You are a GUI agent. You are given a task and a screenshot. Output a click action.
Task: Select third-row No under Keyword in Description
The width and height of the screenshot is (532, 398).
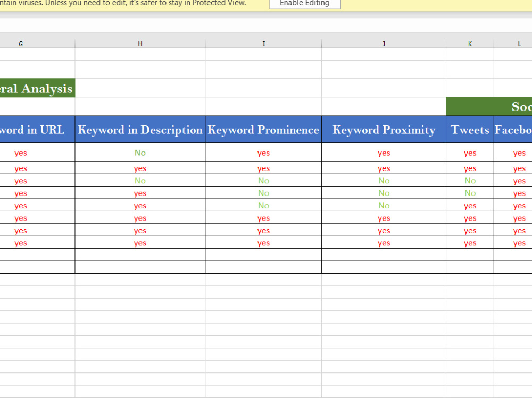pyautogui.click(x=140, y=181)
